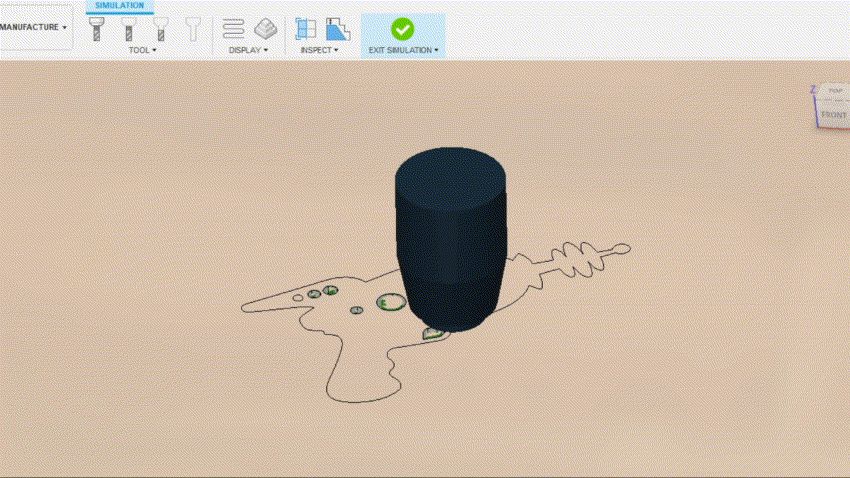Click the stock display layered block icon
The image size is (850, 478).
[265, 29]
